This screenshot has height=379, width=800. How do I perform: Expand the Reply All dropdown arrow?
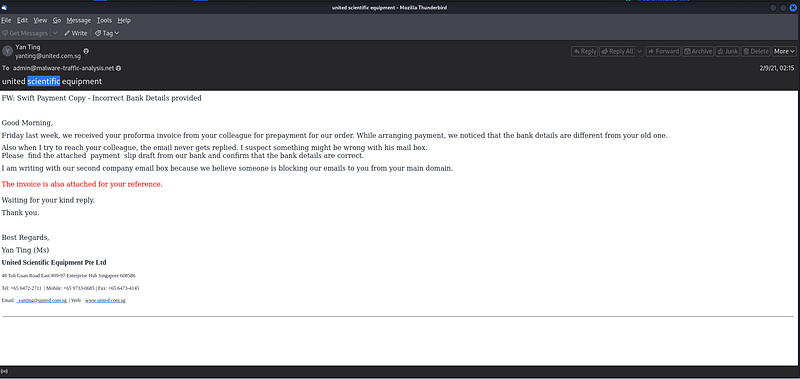(x=639, y=51)
